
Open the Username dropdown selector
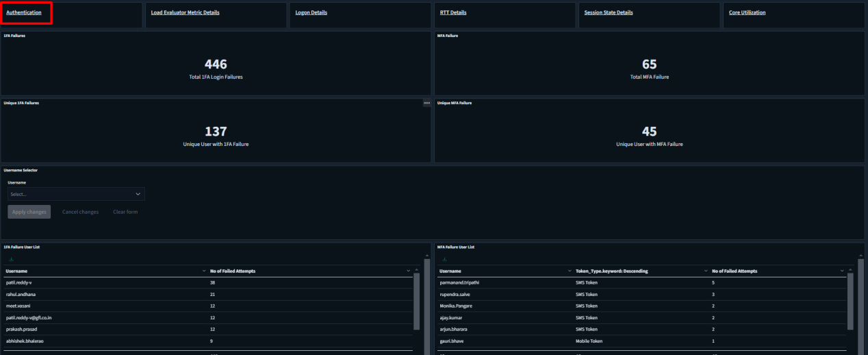click(76, 195)
